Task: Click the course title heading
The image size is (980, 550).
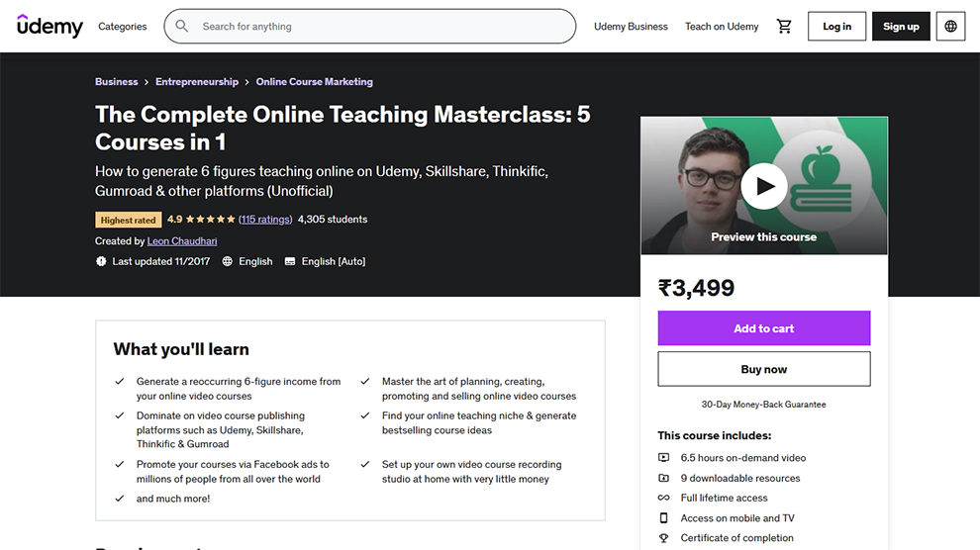Action: [343, 128]
